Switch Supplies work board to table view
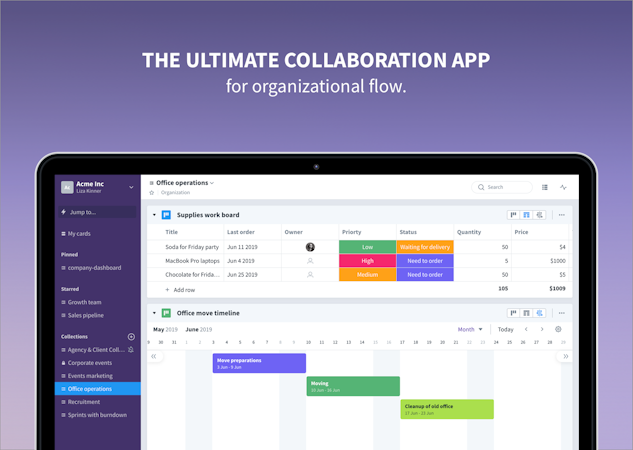Image resolution: width=633 pixels, height=450 pixels. point(526,215)
